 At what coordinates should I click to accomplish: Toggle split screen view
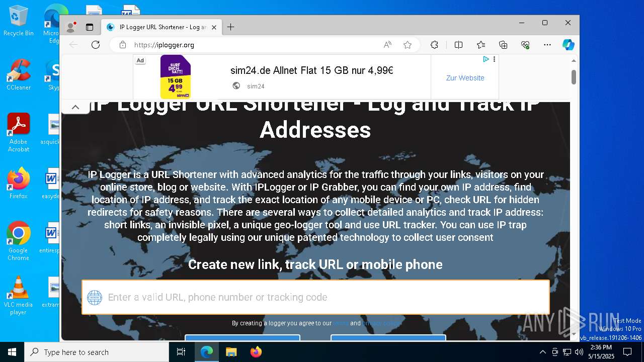[x=458, y=45]
